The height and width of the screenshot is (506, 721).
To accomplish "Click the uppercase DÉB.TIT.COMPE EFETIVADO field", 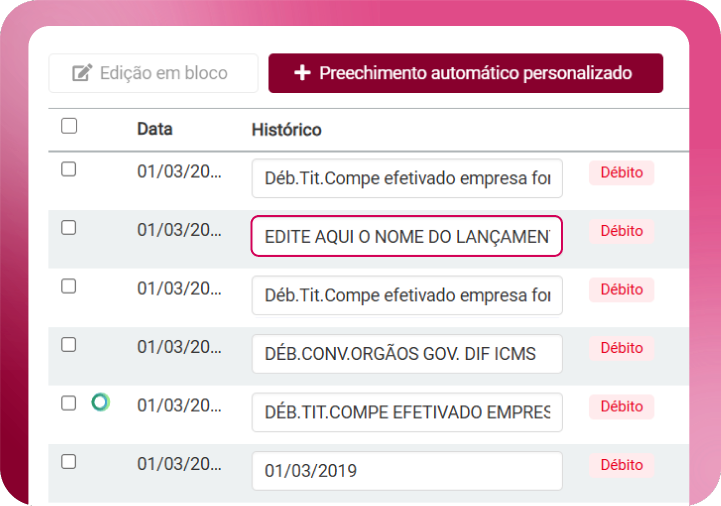I will tap(407, 412).
